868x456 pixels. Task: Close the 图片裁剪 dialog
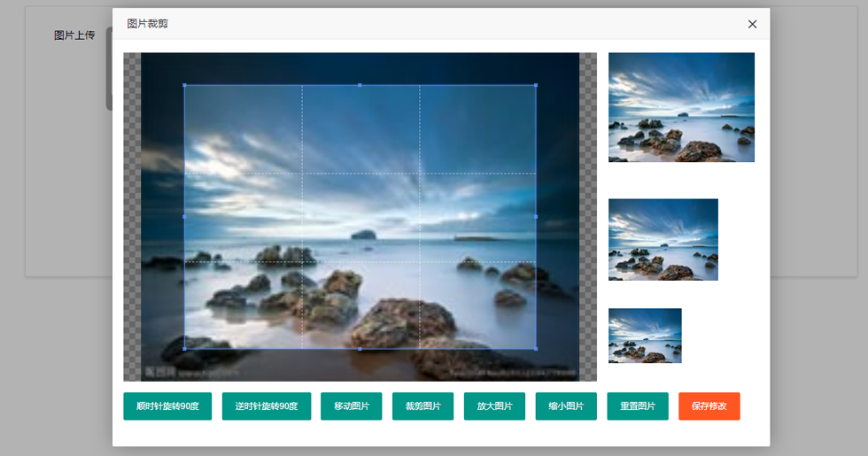click(752, 24)
